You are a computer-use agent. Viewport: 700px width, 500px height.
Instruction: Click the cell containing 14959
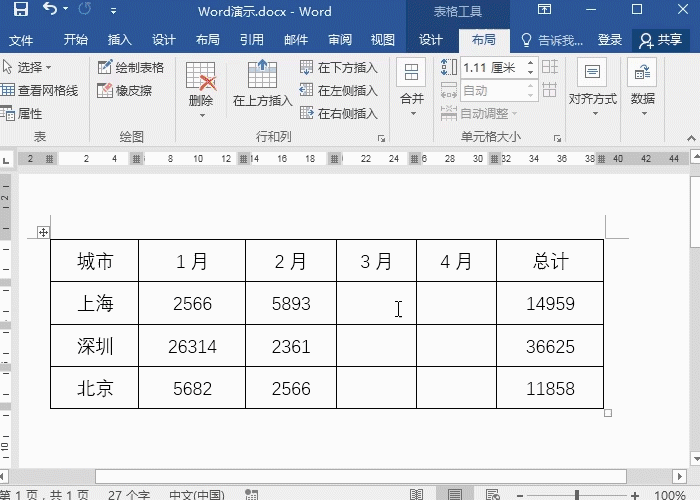pos(550,304)
